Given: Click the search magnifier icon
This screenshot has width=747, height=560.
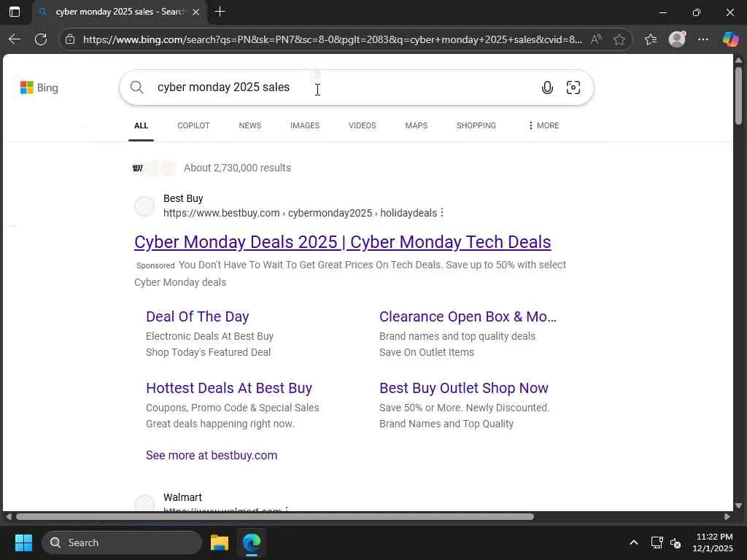Looking at the screenshot, I should point(136,87).
